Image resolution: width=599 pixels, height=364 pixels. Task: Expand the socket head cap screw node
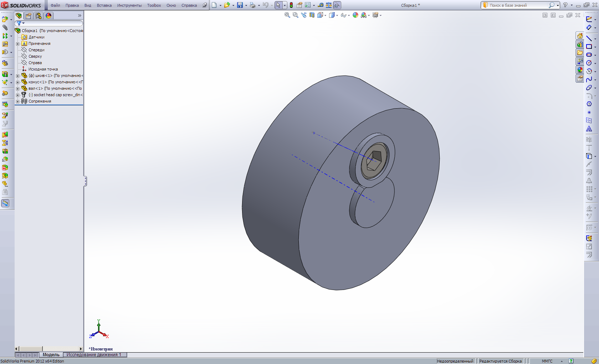[x=17, y=95]
